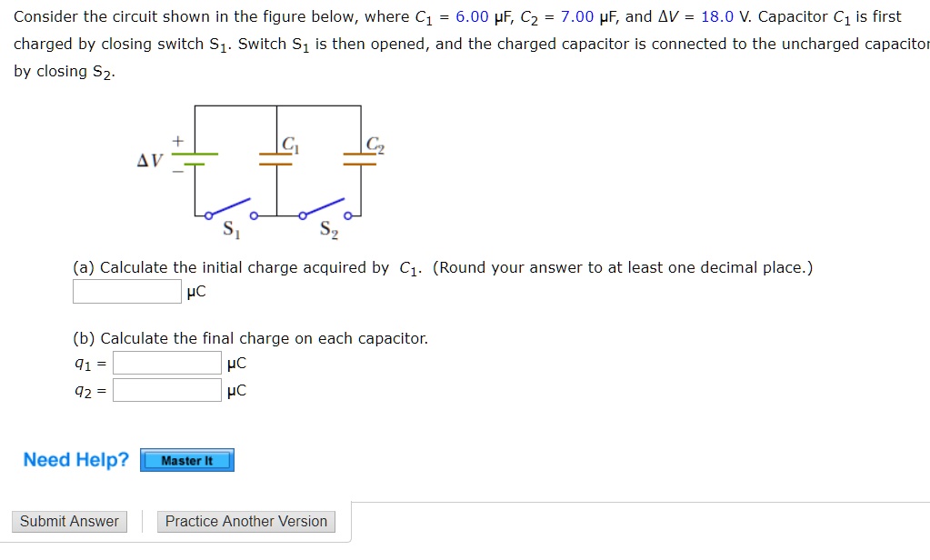
Task: Open the Need Help? link
Action: coord(75,460)
